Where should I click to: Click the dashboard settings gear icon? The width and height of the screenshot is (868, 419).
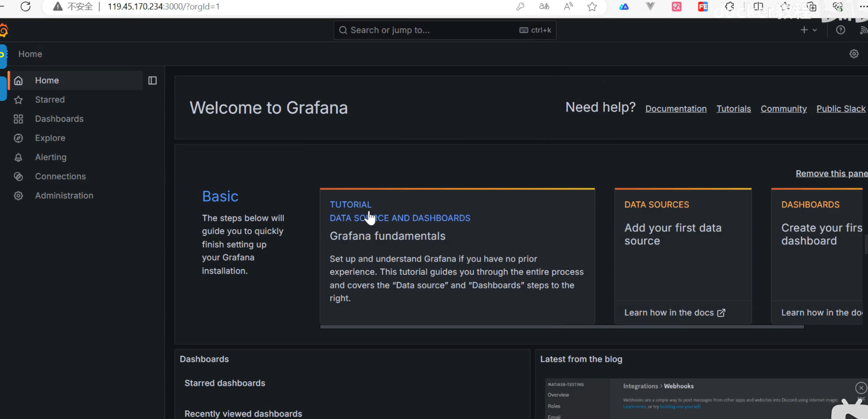(854, 54)
